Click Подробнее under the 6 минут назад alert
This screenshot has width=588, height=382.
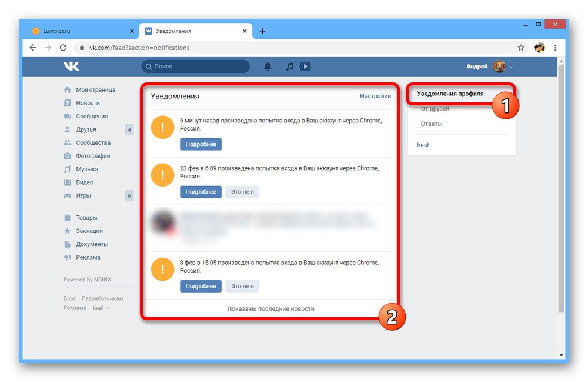pyautogui.click(x=201, y=144)
